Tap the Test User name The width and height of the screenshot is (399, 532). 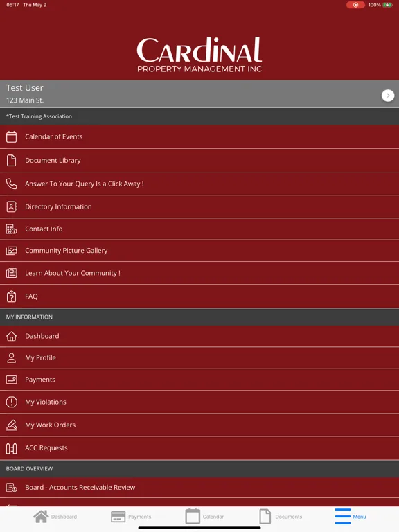(x=25, y=88)
